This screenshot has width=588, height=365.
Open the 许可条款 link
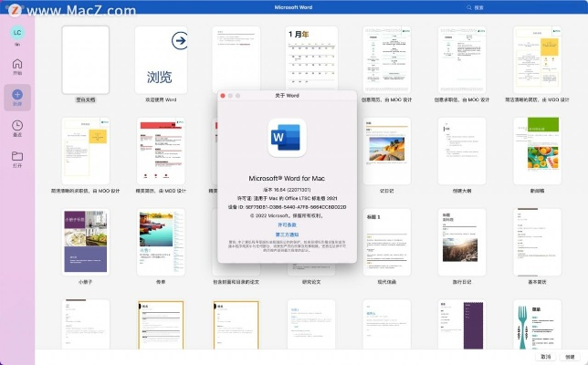coord(287,224)
